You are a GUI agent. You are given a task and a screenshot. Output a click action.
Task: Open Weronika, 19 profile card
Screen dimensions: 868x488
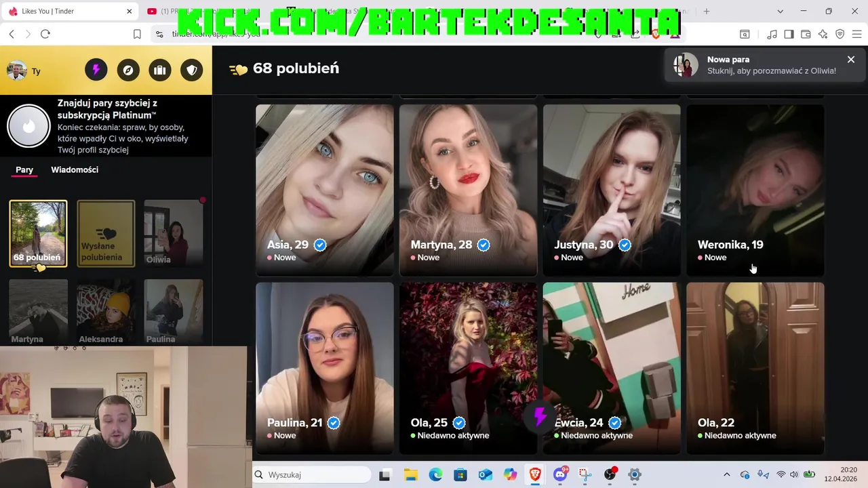[x=755, y=190]
